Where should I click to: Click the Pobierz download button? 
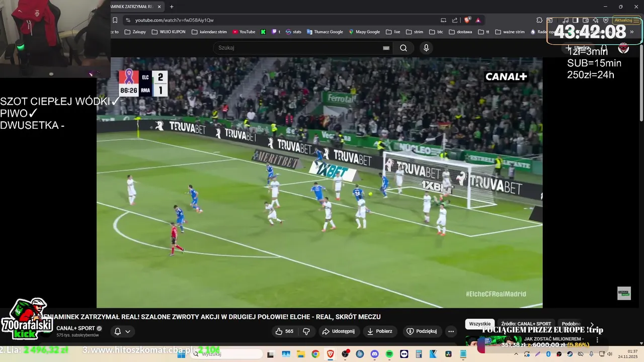pyautogui.click(x=380, y=331)
